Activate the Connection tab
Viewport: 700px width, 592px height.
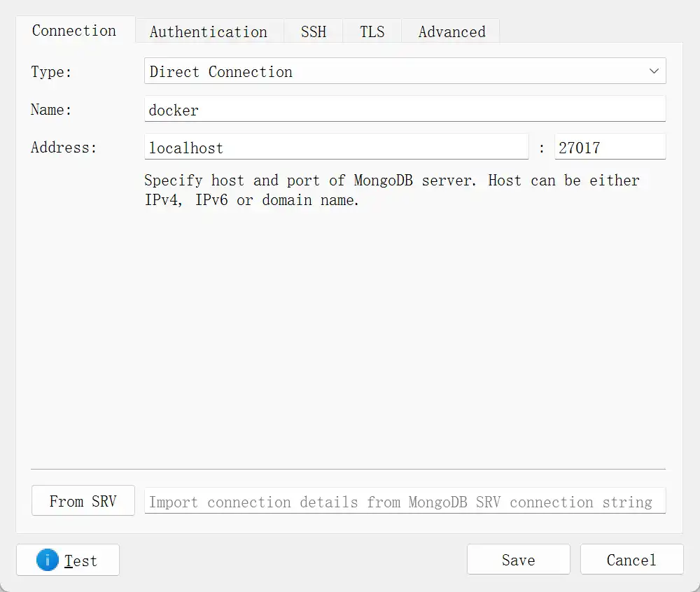coord(74,31)
